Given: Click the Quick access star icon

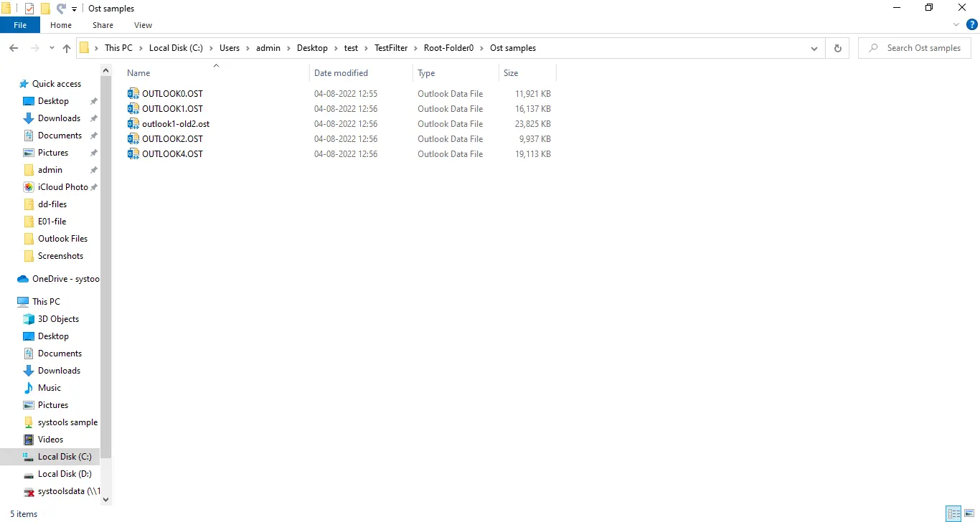Looking at the screenshot, I should pyautogui.click(x=24, y=84).
